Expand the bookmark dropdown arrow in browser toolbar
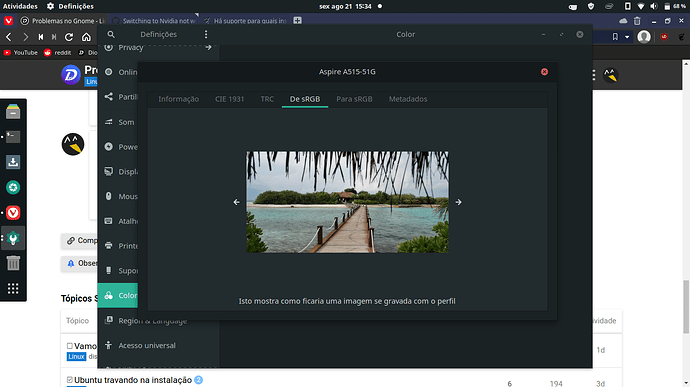This screenshot has height=387, width=690. pos(627,37)
